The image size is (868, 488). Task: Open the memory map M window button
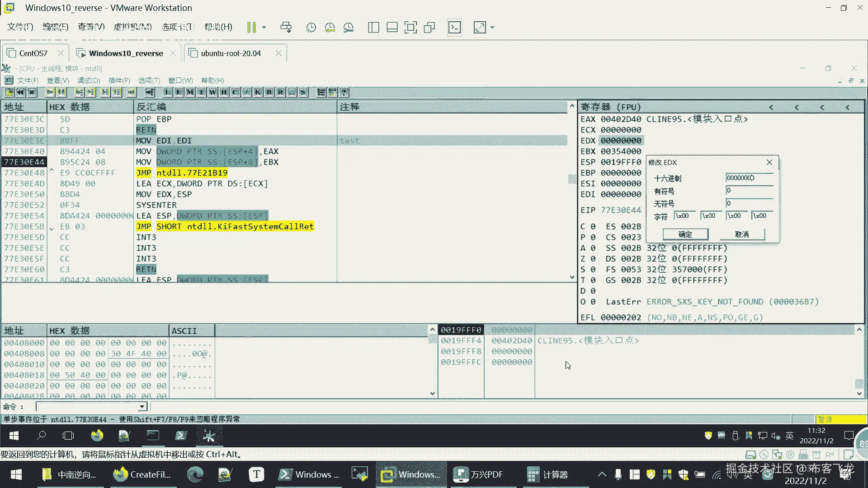[190, 92]
